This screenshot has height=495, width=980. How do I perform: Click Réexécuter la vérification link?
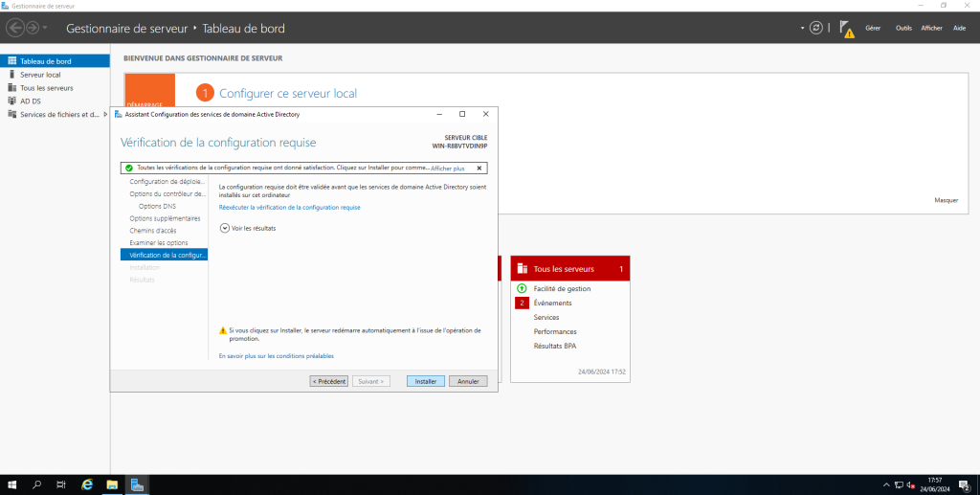289,207
